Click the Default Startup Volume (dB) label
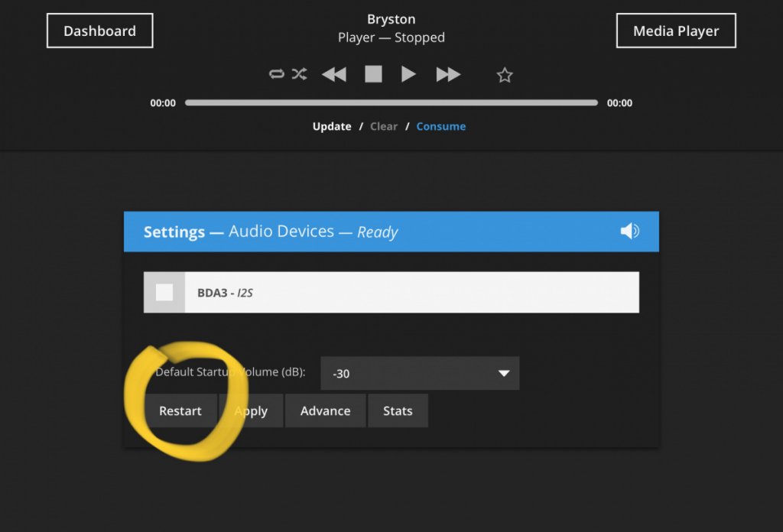 point(230,371)
